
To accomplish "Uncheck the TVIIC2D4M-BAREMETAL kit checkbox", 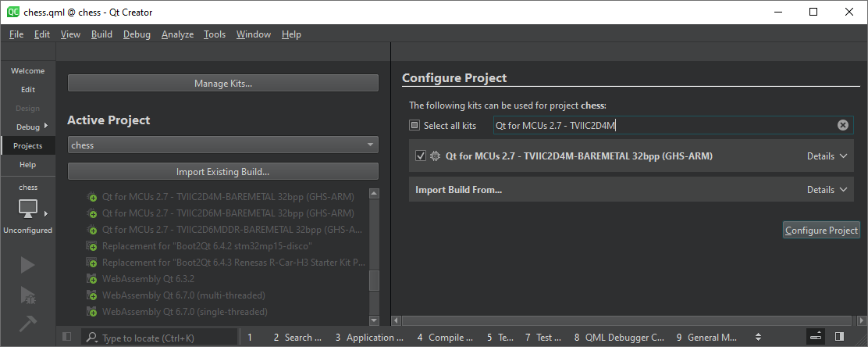I will point(422,156).
